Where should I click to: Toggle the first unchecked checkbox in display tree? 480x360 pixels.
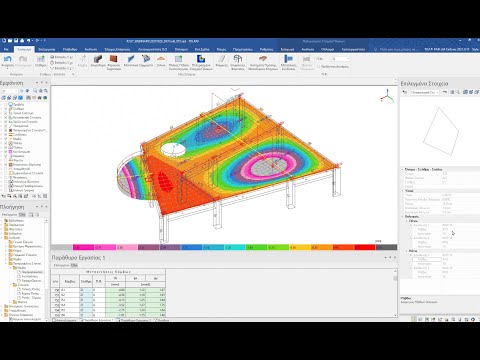coord(6,104)
